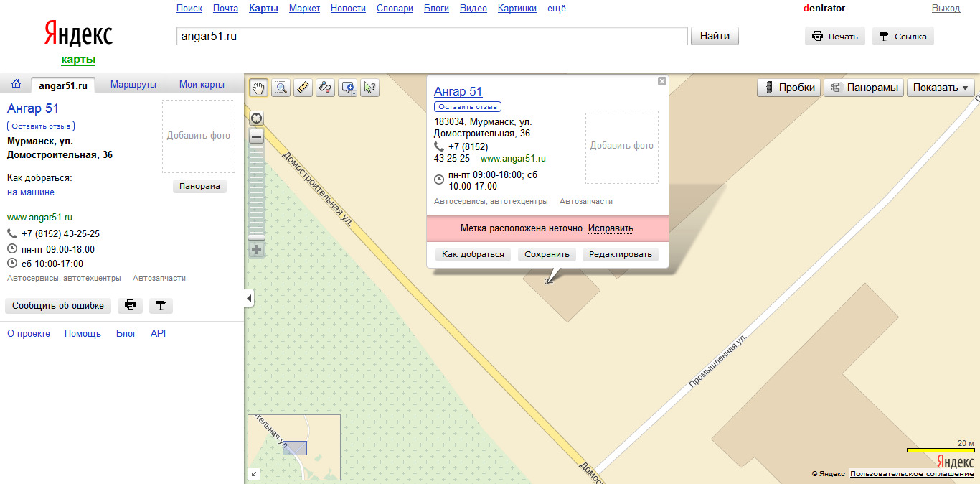This screenshot has width=980, height=484.
Task: Zoom in with the plus button
Action: 256,250
